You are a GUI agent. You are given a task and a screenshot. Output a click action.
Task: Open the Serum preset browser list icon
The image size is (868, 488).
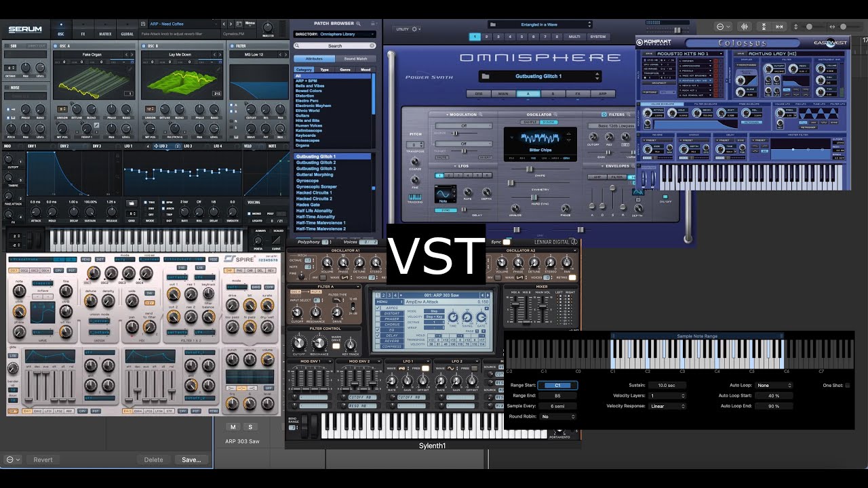(x=239, y=24)
